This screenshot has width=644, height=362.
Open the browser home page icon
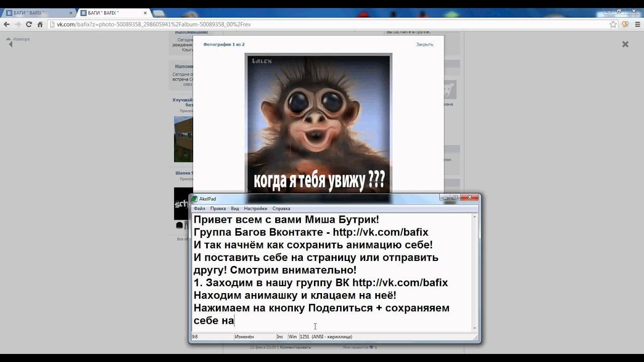coord(40,24)
